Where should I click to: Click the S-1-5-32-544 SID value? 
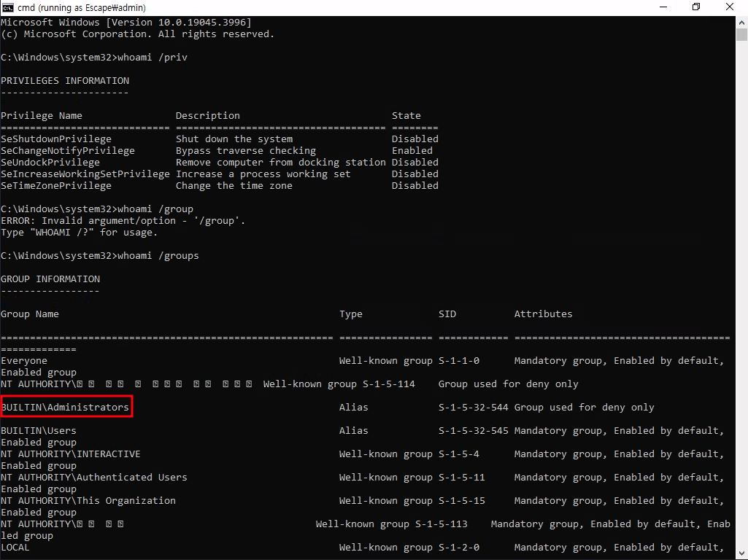[473, 407]
